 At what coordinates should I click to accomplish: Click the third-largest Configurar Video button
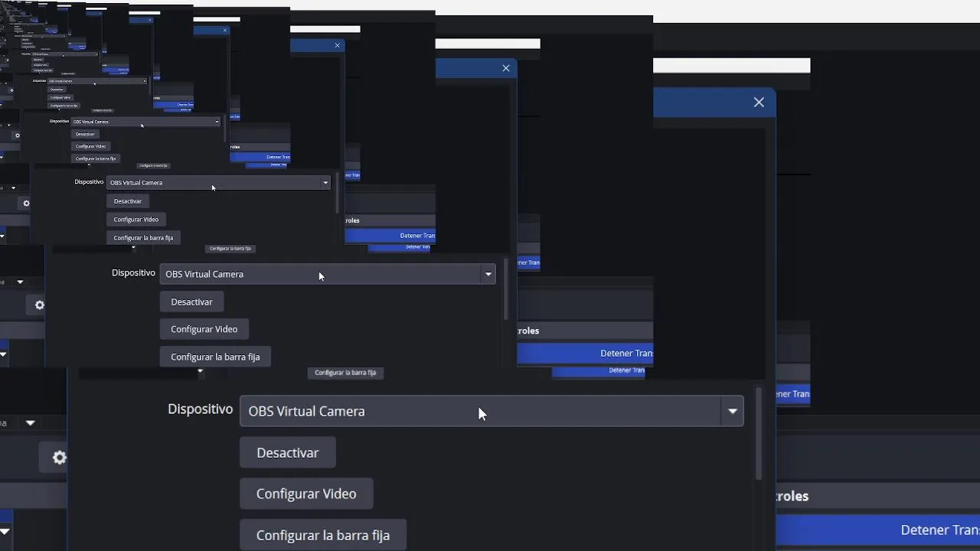[136, 220]
